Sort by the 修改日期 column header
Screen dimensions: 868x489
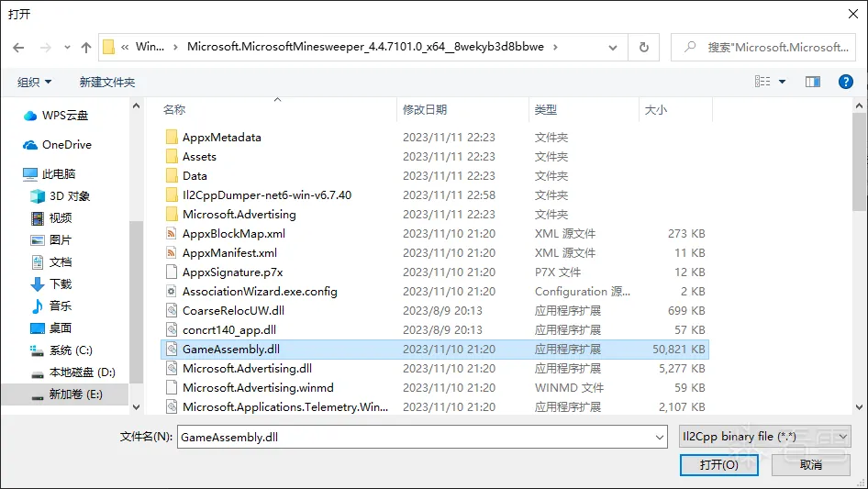425,110
